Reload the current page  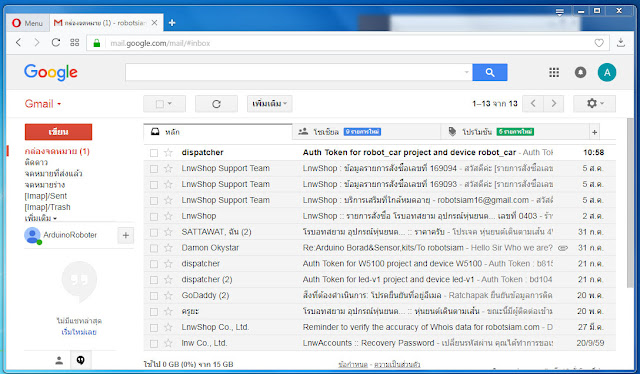point(56,42)
